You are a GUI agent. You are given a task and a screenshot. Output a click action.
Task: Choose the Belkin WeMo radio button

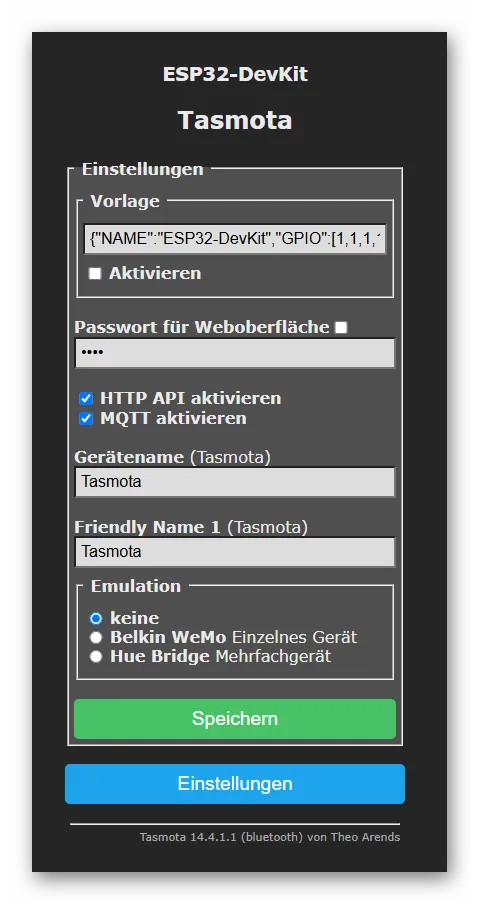click(96, 638)
